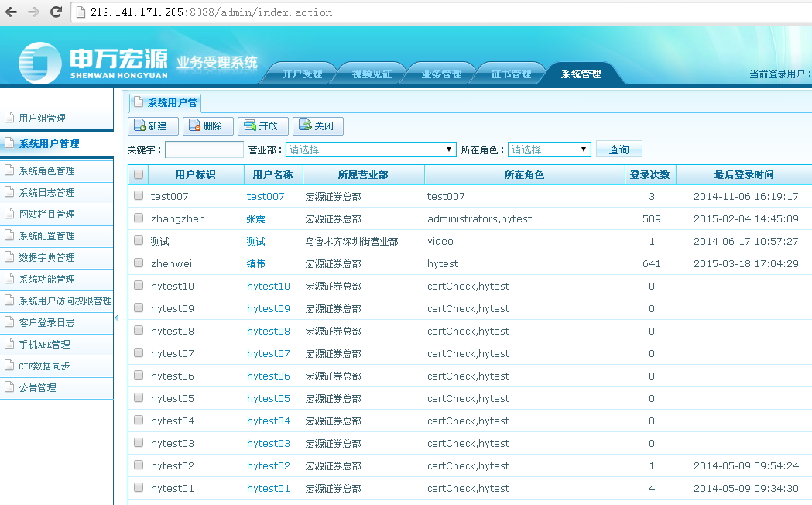The image size is (812, 505).
Task: Check the box for zhangzhen row
Action: [x=139, y=218]
